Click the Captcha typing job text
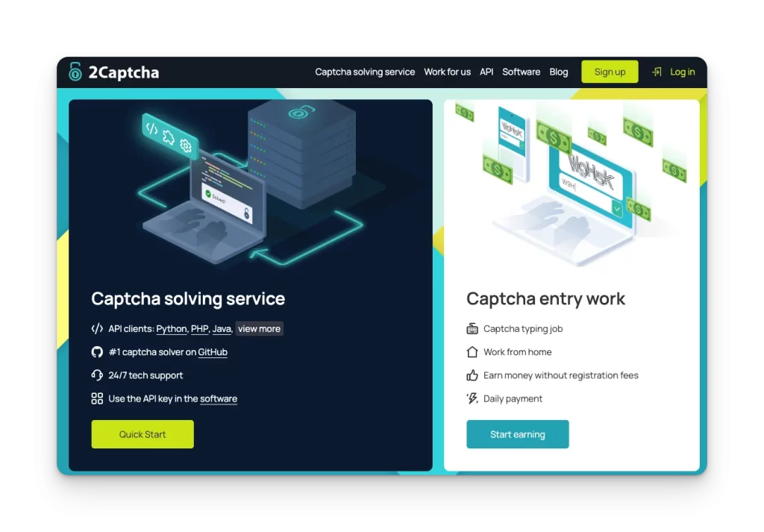764x532 pixels. [x=523, y=329]
